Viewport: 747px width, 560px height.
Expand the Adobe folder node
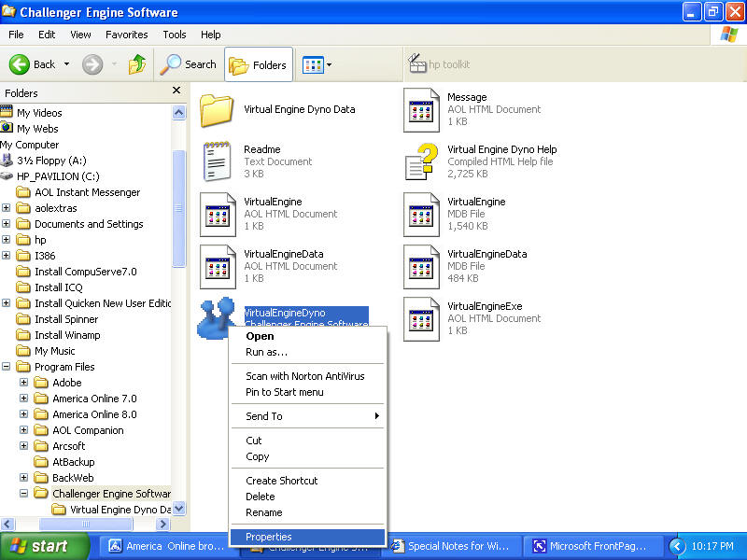(24, 382)
